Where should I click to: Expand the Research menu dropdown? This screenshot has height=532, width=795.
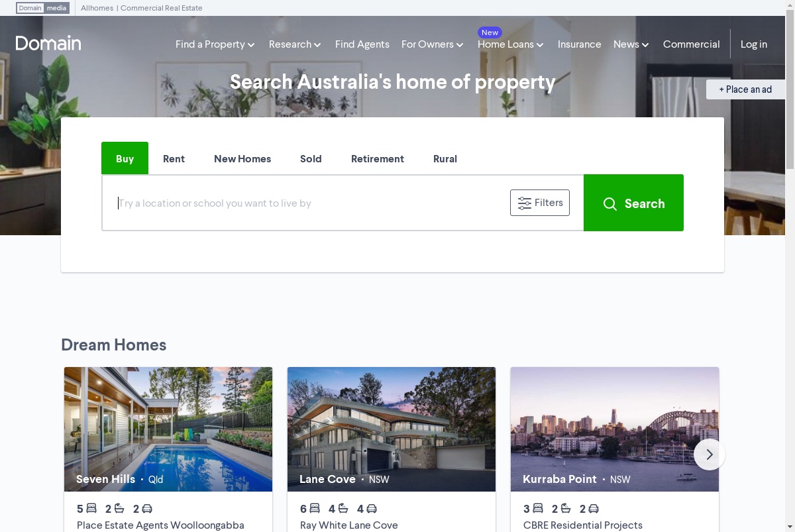click(x=295, y=44)
